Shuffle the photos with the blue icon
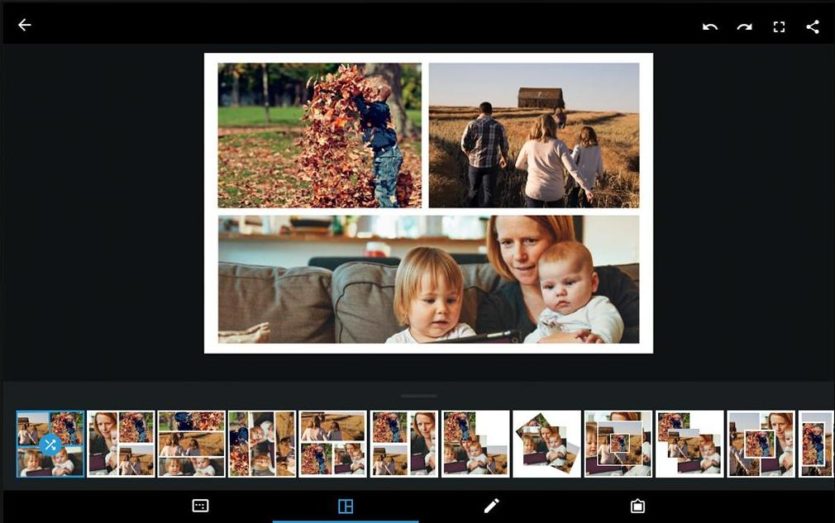 50,444
